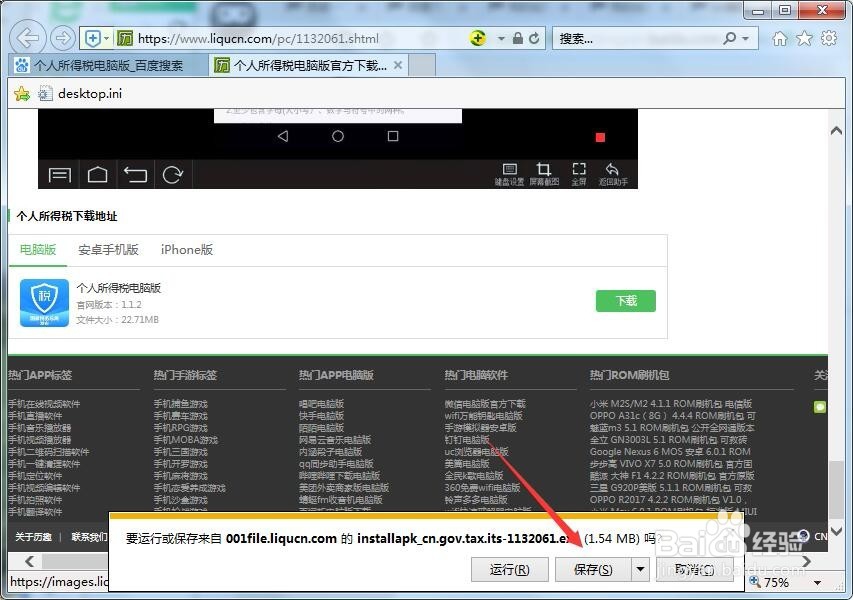Open the browser Home icon

[x=780, y=38]
